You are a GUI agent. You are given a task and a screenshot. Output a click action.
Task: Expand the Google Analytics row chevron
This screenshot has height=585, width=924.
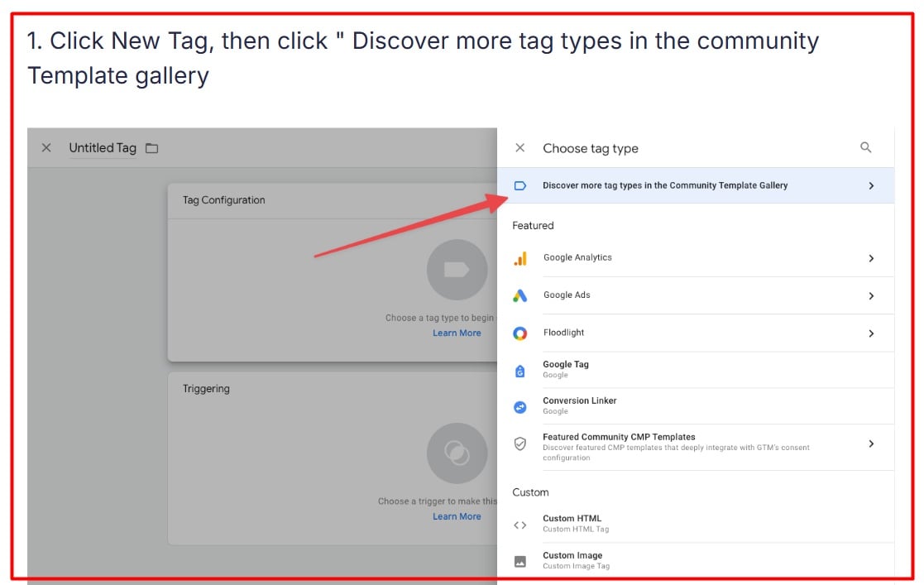(x=871, y=258)
